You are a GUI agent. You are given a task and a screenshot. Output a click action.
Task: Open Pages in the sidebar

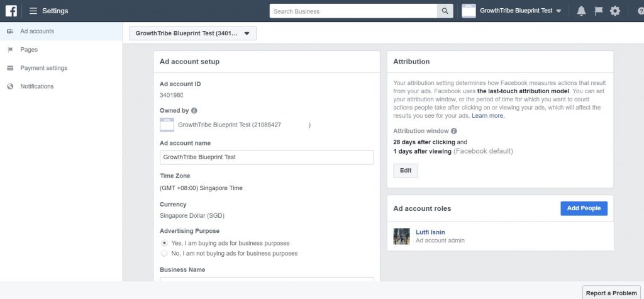pyautogui.click(x=61, y=50)
